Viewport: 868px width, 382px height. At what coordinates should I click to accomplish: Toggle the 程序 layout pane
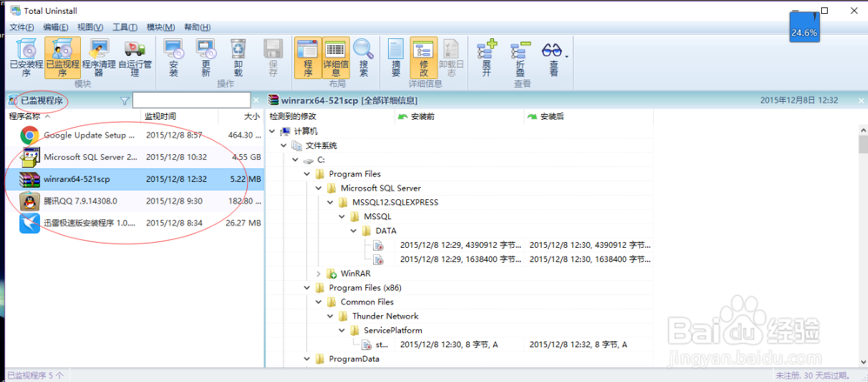[x=308, y=57]
